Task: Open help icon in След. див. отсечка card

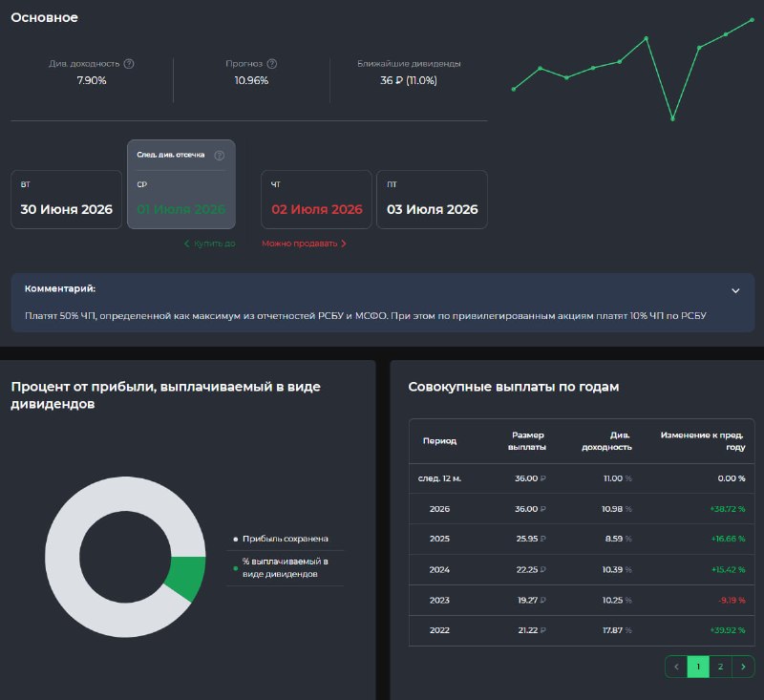Action: tap(220, 156)
